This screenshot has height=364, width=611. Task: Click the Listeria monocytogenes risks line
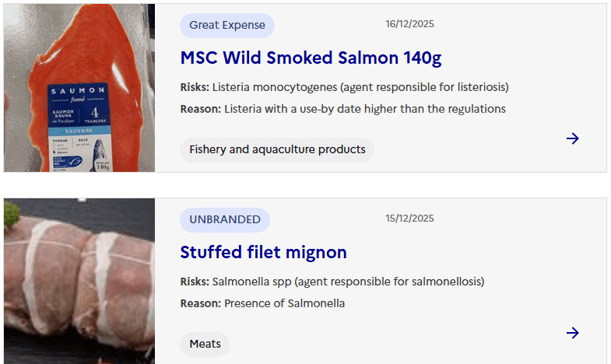point(344,87)
